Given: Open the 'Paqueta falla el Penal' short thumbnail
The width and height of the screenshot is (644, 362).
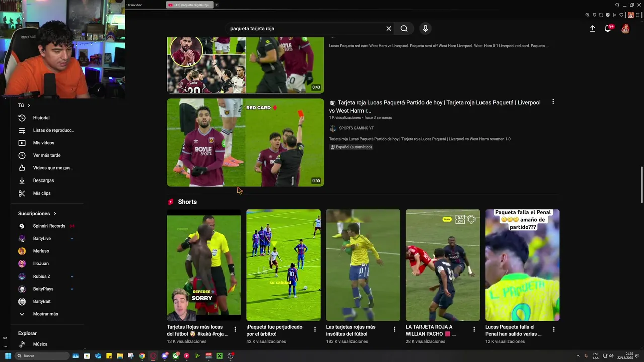Looking at the screenshot, I should tap(522, 265).
